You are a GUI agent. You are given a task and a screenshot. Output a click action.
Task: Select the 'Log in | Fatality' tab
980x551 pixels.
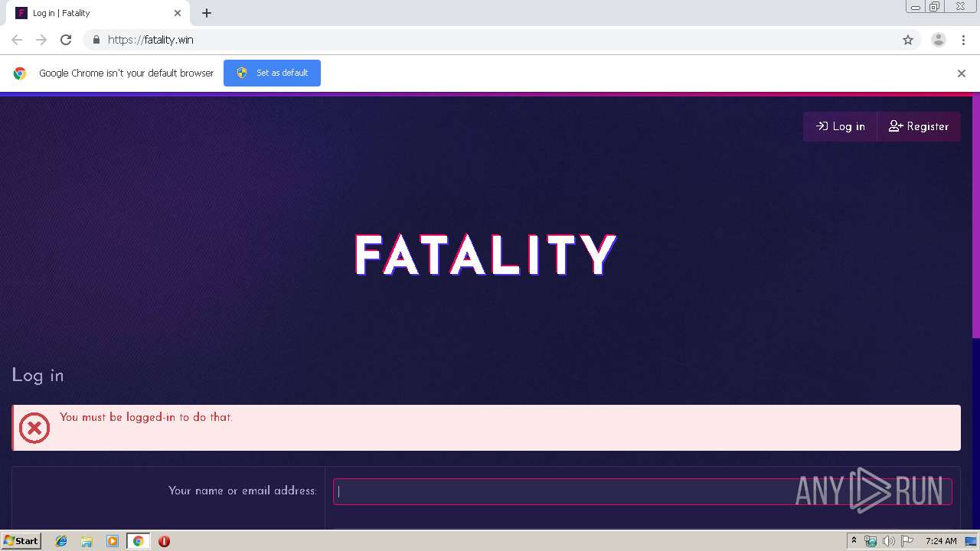point(98,13)
